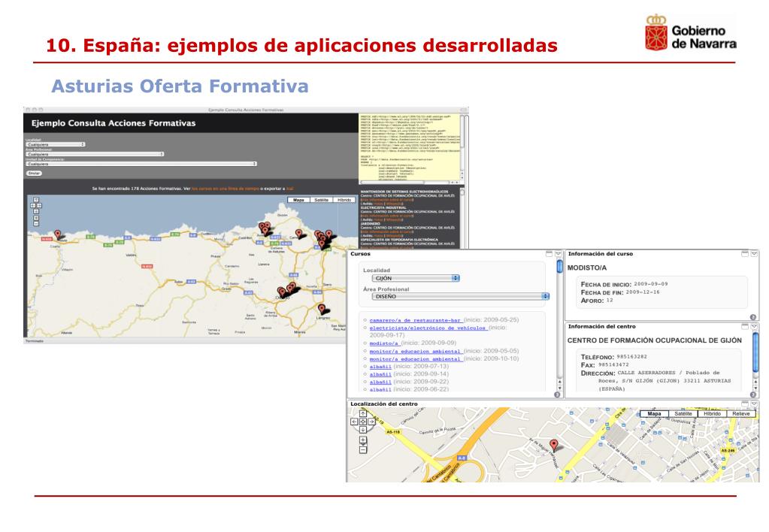Open albañil course starting 2009-09-14

[380, 374]
